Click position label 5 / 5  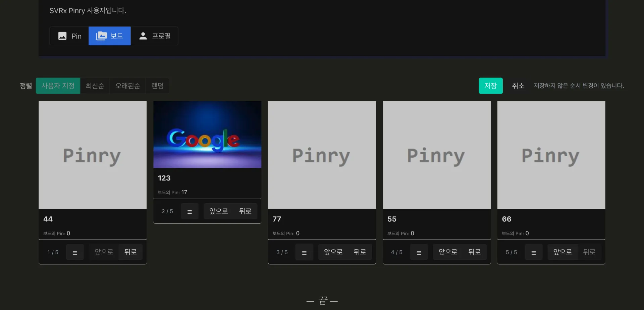click(512, 252)
